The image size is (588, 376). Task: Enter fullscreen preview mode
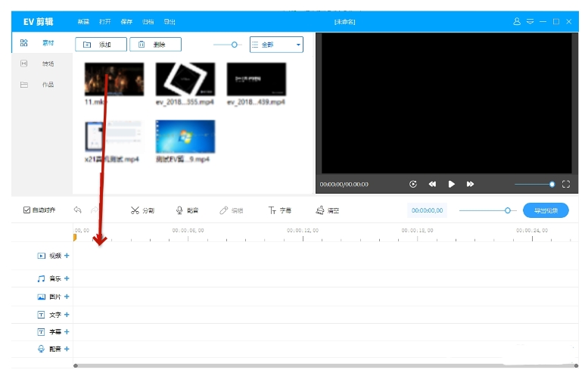coord(565,184)
